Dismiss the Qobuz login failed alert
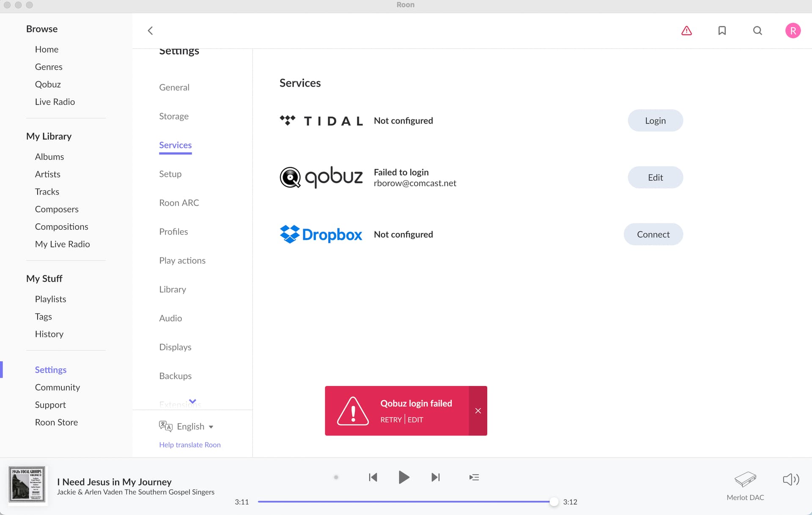 coord(478,410)
